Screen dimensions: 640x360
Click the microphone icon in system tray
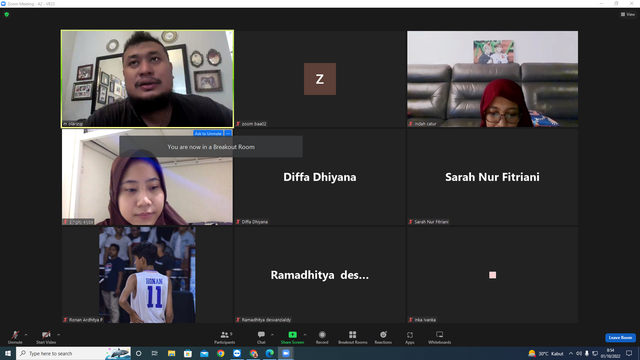[x=587, y=353]
